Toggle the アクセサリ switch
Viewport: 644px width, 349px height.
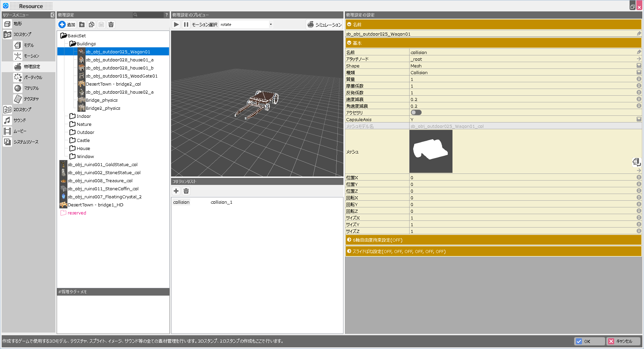(416, 113)
